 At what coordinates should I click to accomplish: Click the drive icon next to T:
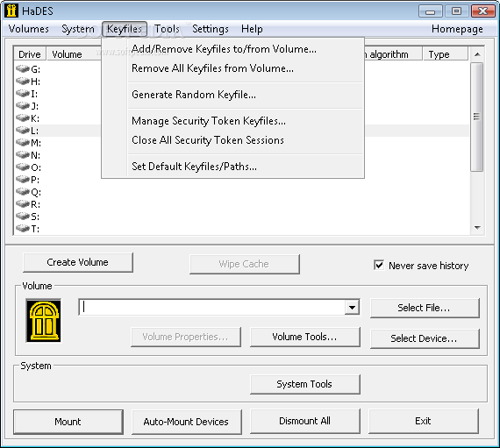coord(23,228)
